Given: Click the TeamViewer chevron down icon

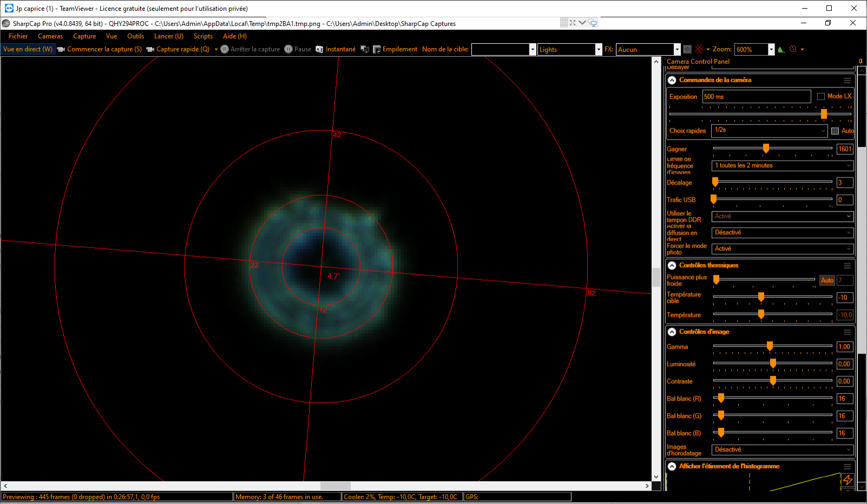Looking at the screenshot, I should point(582,23).
